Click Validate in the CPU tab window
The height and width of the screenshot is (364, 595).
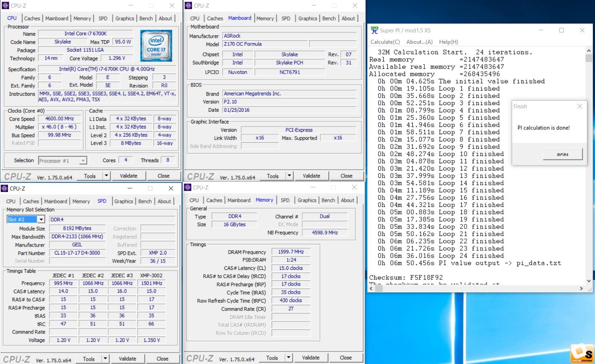coord(129,176)
